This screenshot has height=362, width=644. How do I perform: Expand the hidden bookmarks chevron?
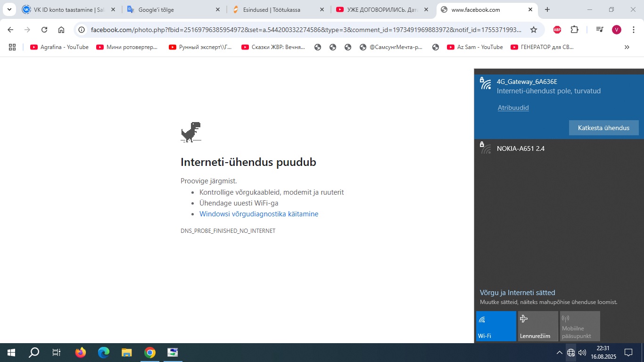(627, 47)
